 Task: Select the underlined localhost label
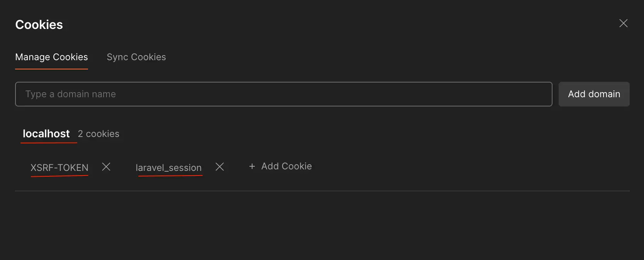tap(46, 134)
